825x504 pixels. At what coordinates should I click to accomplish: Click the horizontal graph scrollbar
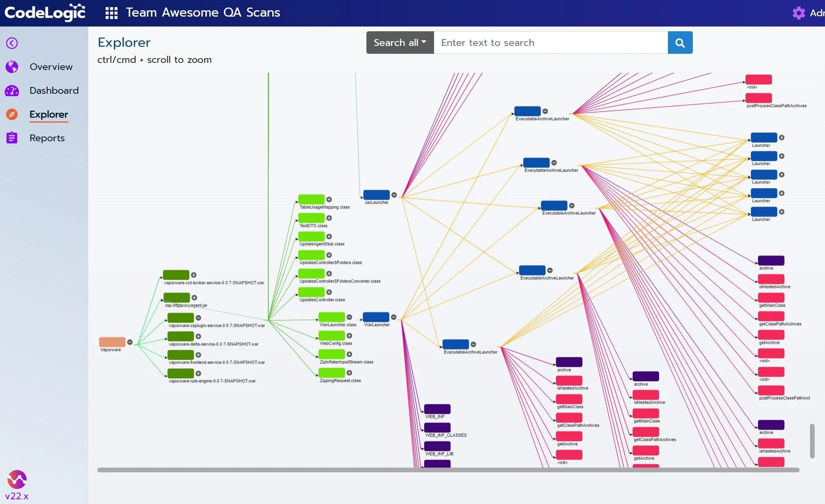[448, 470]
